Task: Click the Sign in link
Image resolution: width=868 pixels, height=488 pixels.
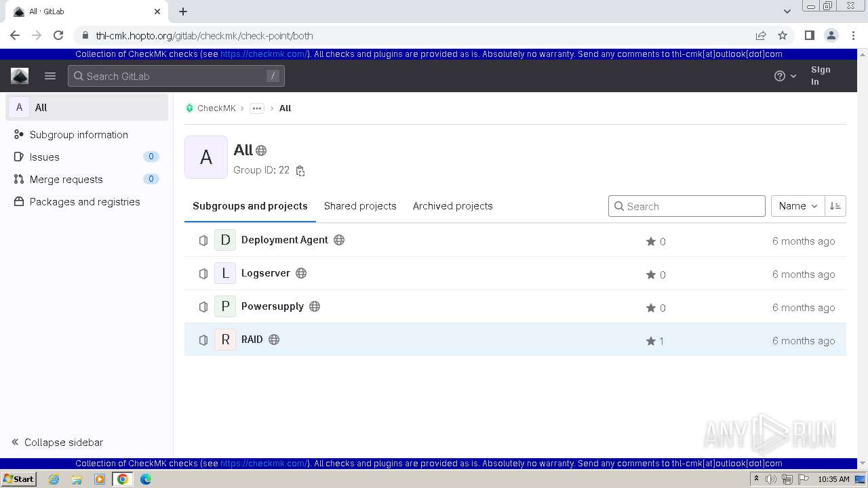Action: point(821,75)
